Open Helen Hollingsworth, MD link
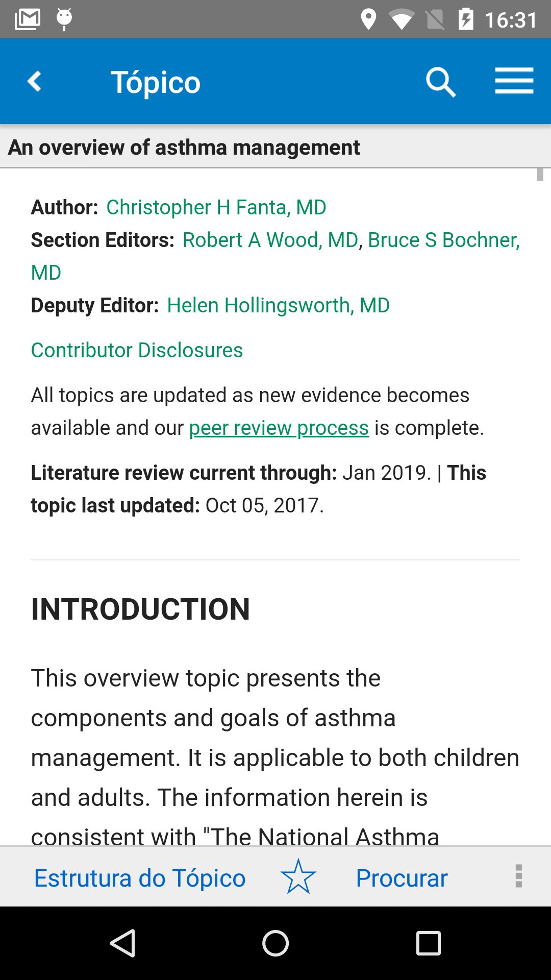 pos(279,305)
